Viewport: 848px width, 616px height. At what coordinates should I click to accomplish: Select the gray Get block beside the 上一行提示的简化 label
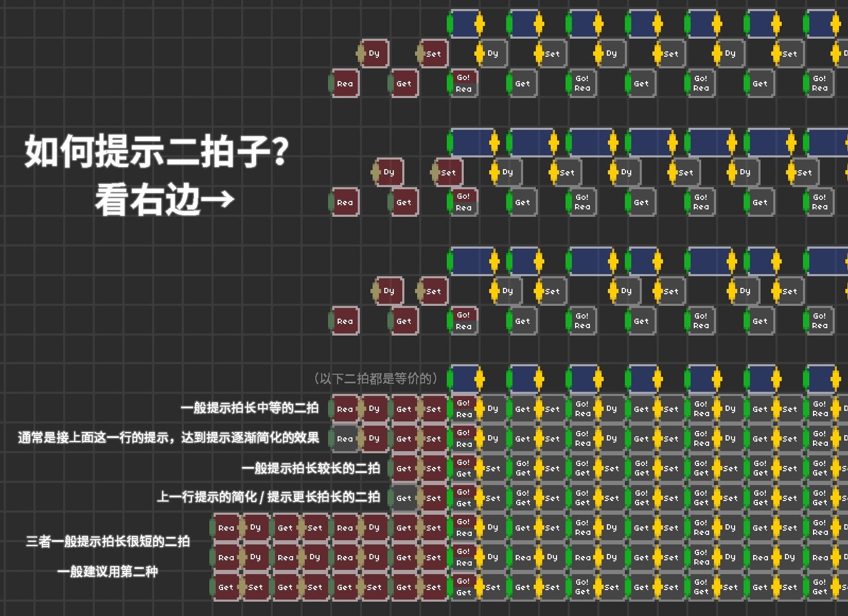point(404,498)
